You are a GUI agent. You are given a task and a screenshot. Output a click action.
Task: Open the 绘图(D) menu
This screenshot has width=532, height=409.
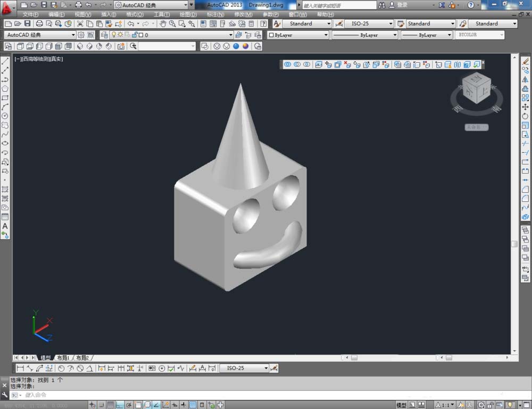[x=188, y=14]
